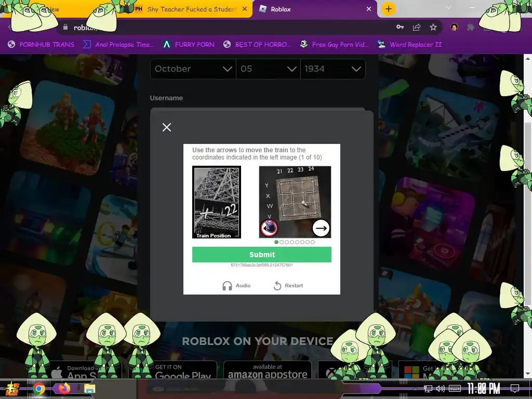Click the share page icon
This screenshot has height=399, width=532.
417,27
